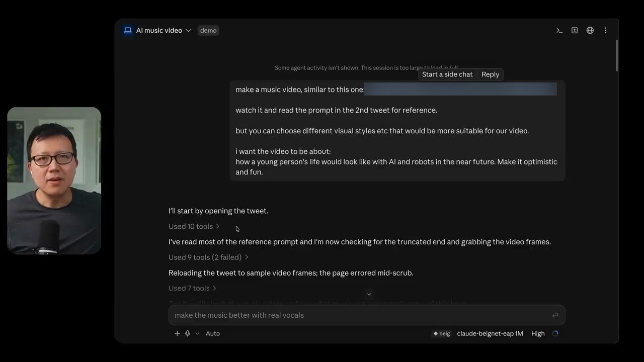644x362 pixels.
Task: Click the line starting "watch it and read the prompt"
Action: [x=336, y=110]
